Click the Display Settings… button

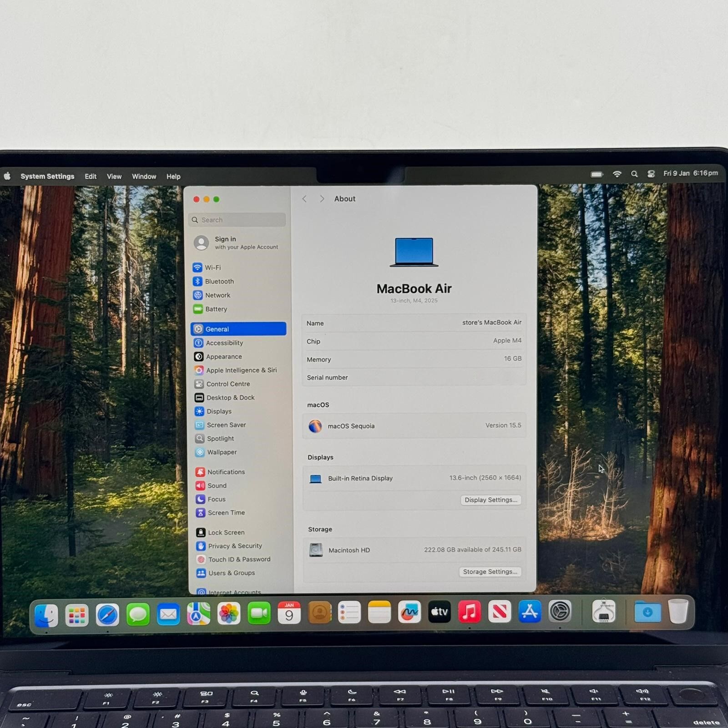point(490,500)
